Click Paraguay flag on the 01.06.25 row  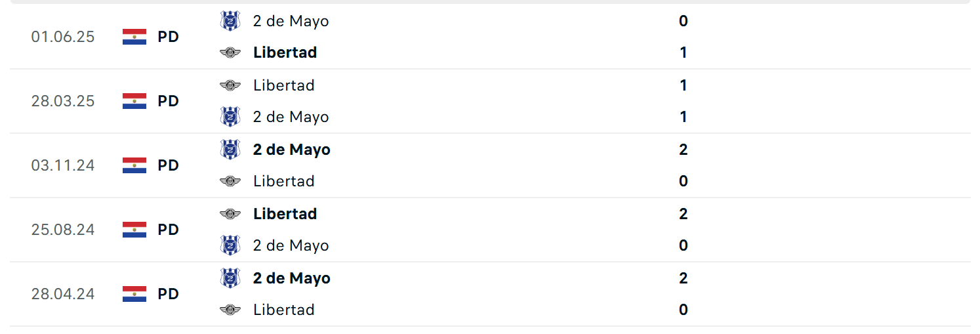click(134, 37)
